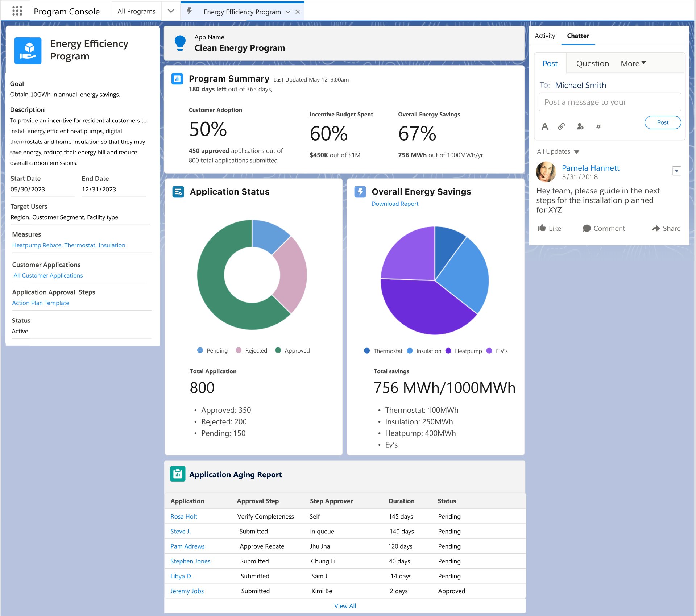Toggle Pending in the Application Status legend
Image resolution: width=696 pixels, height=616 pixels.
pyautogui.click(x=212, y=350)
